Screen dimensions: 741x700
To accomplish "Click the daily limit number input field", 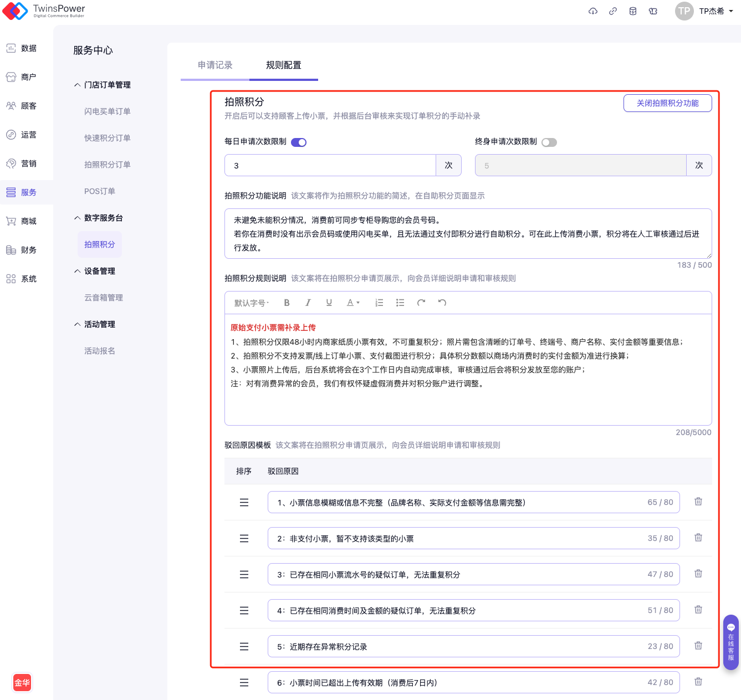I will tap(330, 165).
